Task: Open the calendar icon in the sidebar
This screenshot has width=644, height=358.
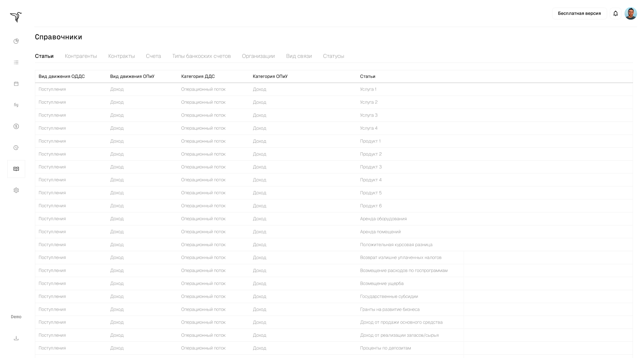Action: coord(16,84)
